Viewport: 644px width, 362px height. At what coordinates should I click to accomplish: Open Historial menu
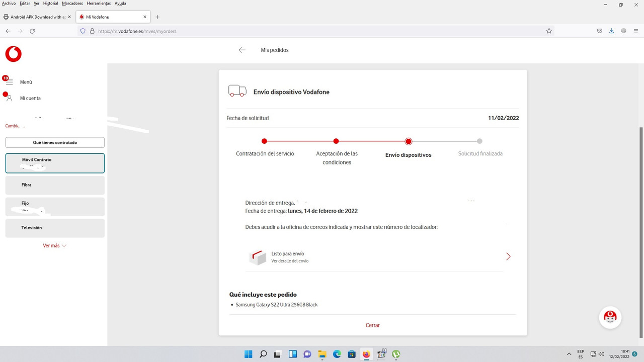pos(50,3)
